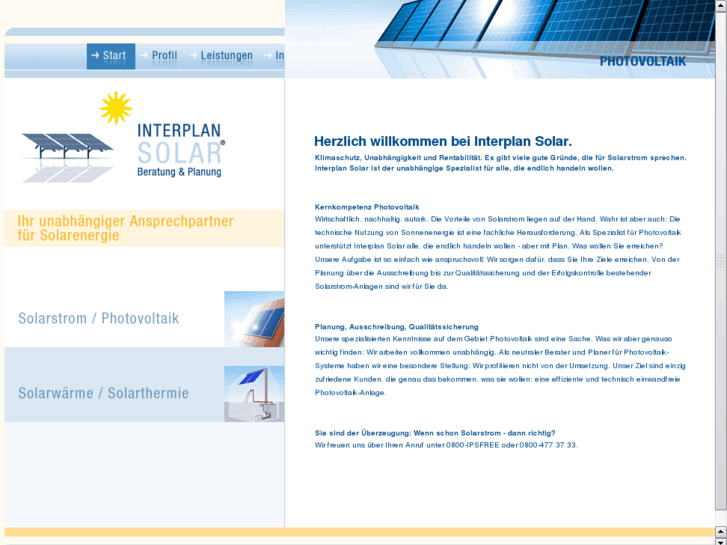
Task: Click 'Sie sind der Überzeugung' subheading
Action: [435, 433]
